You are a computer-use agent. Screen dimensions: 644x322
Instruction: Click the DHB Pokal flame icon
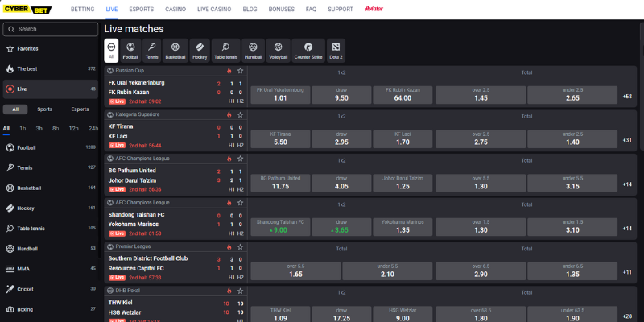(229, 291)
